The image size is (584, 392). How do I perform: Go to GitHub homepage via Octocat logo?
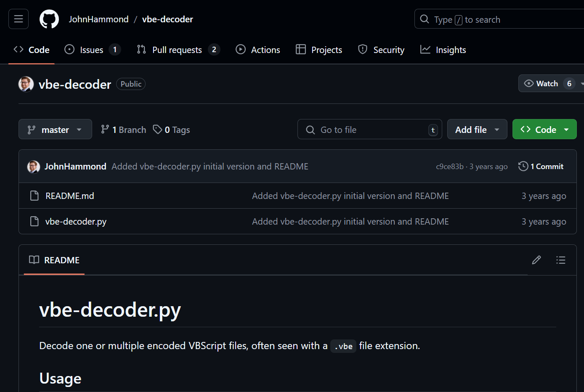pyautogui.click(x=49, y=19)
